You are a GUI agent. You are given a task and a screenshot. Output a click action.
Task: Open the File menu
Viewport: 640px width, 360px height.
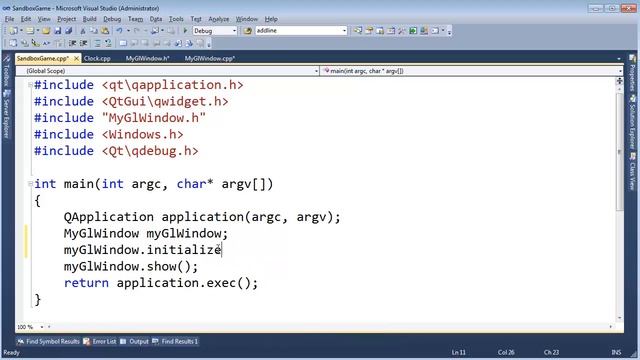pos(9,19)
